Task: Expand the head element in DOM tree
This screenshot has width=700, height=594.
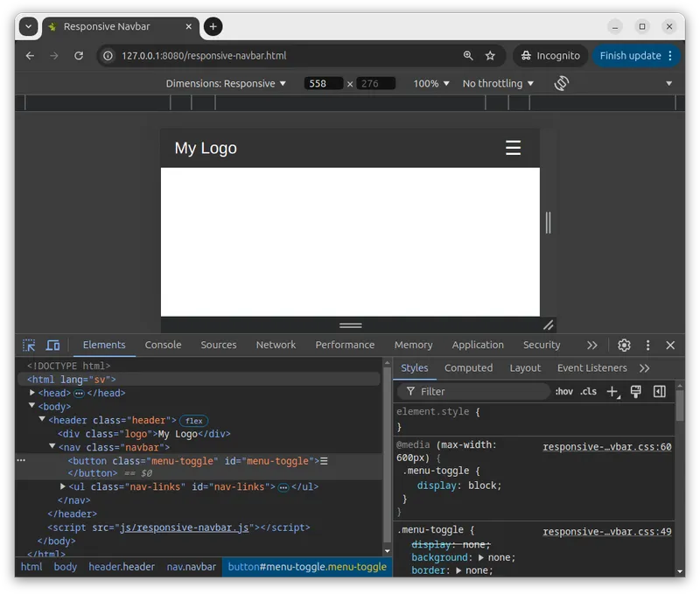Action: [x=32, y=394]
